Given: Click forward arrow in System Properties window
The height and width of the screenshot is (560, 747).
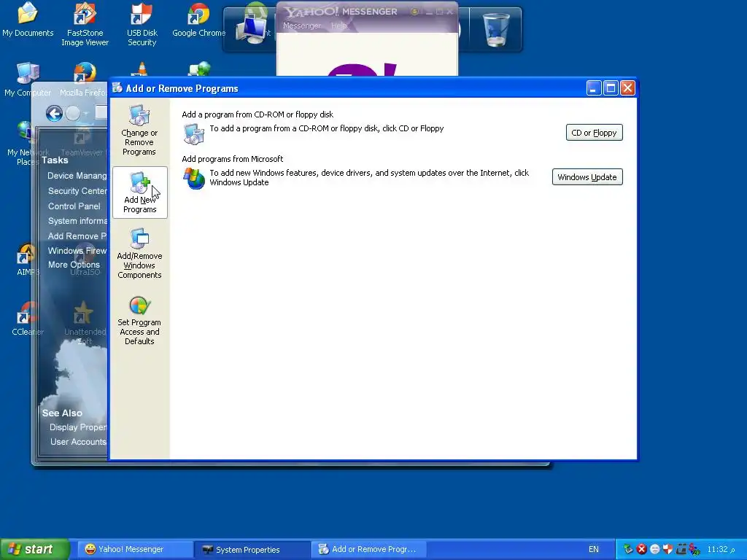Looking at the screenshot, I should coord(73,113).
